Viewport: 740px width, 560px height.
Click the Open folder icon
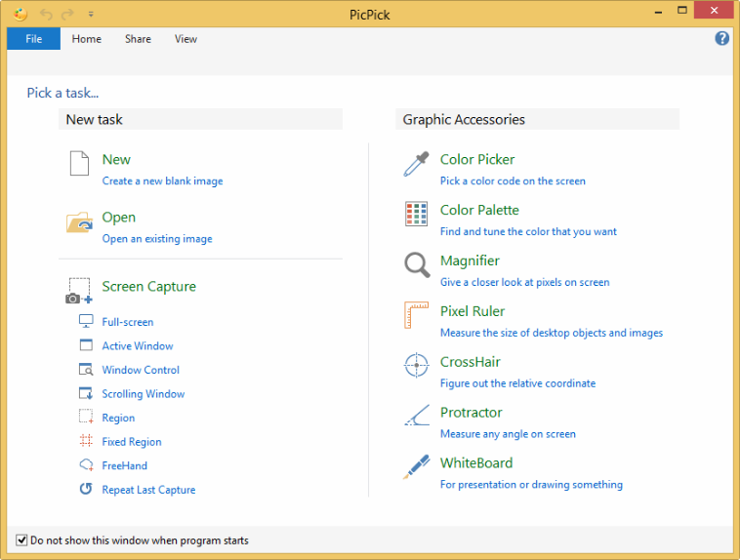[x=79, y=222]
